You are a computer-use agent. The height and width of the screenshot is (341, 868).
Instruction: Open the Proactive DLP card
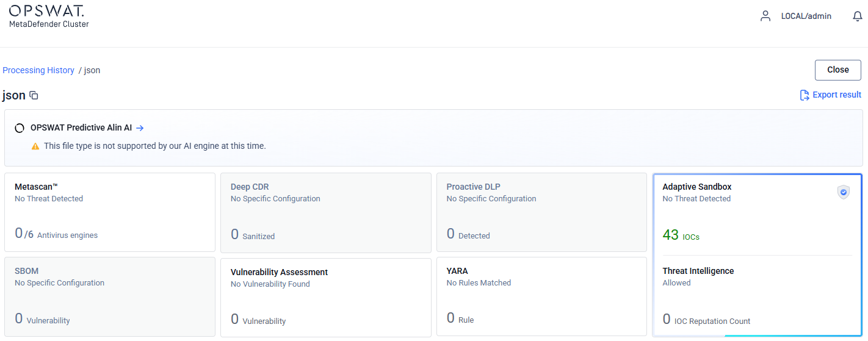(541, 212)
